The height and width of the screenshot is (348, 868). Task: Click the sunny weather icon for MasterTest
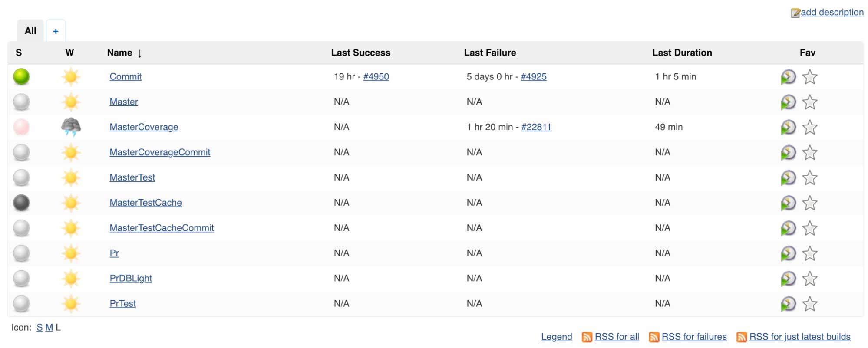[x=71, y=177]
